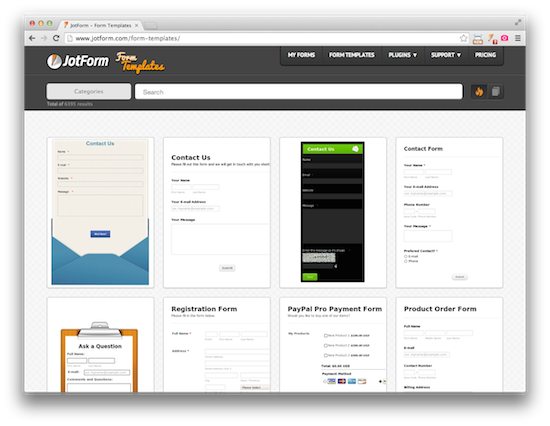Open the Chrome hamburger menu

pos(518,38)
